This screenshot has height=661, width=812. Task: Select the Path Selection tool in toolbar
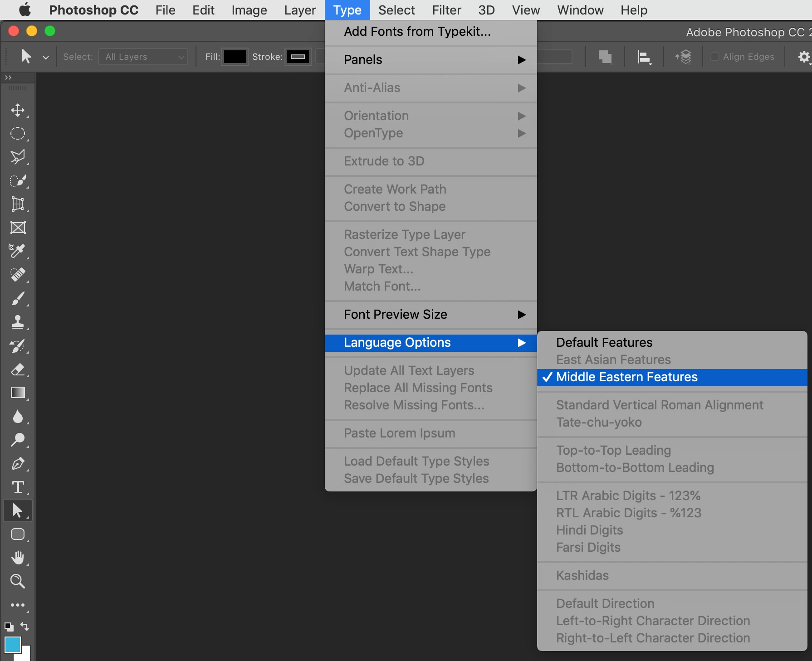[x=18, y=510]
